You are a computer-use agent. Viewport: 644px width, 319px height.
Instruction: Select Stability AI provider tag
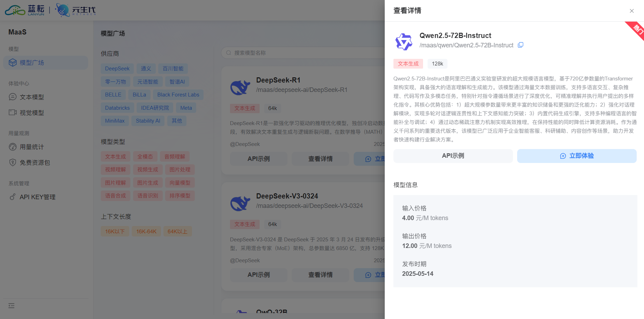[148, 121]
